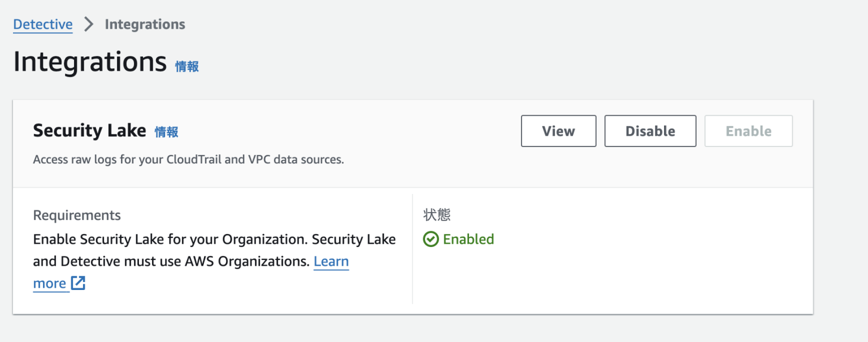Click the Enabled status text
Viewport: 868px width, 342px height.
(468, 239)
